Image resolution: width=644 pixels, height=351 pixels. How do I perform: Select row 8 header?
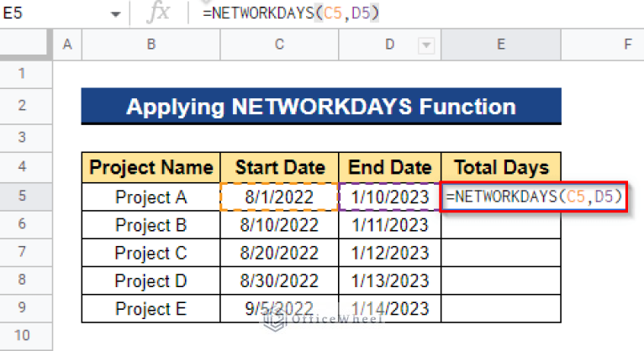(26, 280)
